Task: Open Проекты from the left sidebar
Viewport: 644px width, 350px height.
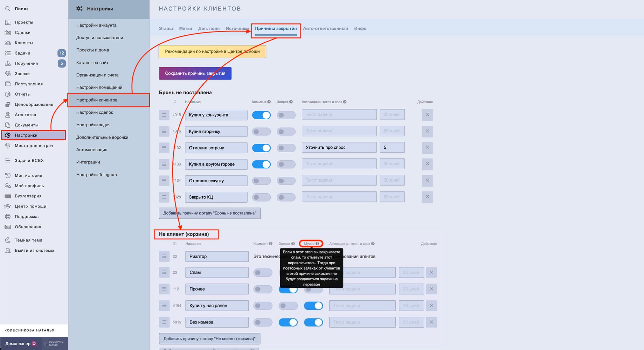Action: click(24, 22)
